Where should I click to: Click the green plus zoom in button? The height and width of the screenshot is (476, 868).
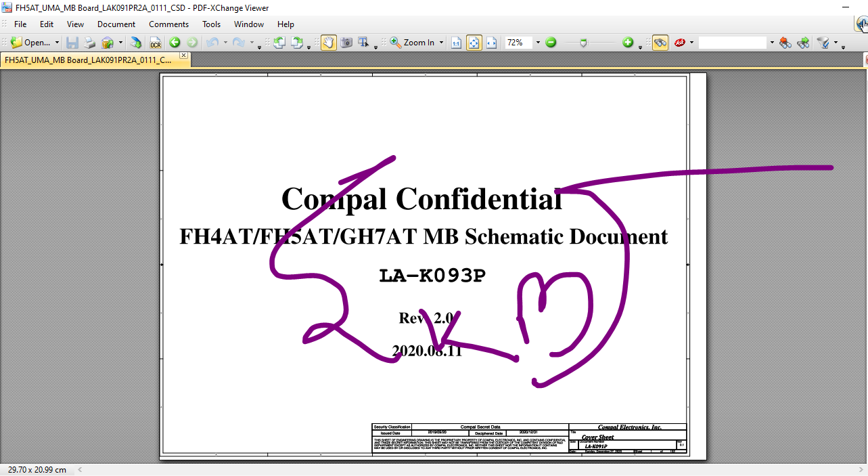(x=628, y=43)
